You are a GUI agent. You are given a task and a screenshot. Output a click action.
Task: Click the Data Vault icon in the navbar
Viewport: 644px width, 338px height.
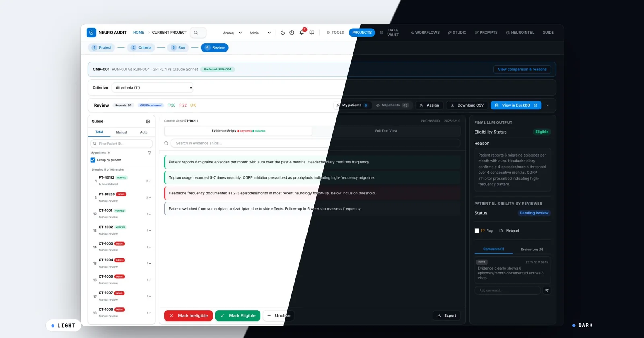tap(381, 33)
